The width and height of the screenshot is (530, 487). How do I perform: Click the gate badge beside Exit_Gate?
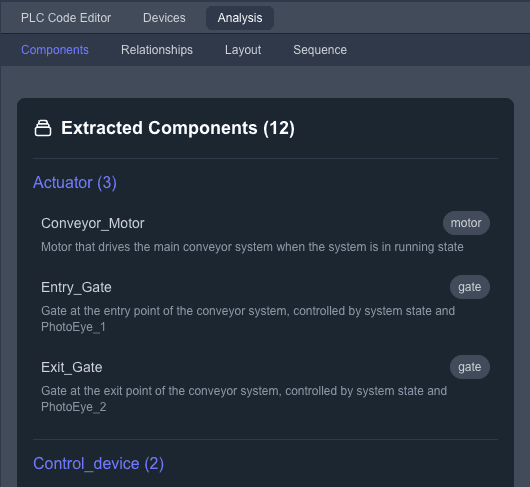469,367
